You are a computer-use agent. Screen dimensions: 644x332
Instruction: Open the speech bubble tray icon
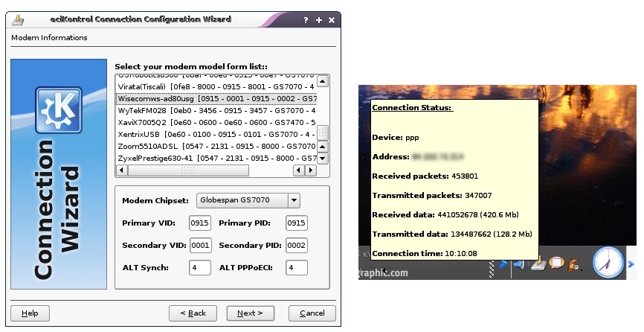(x=556, y=264)
